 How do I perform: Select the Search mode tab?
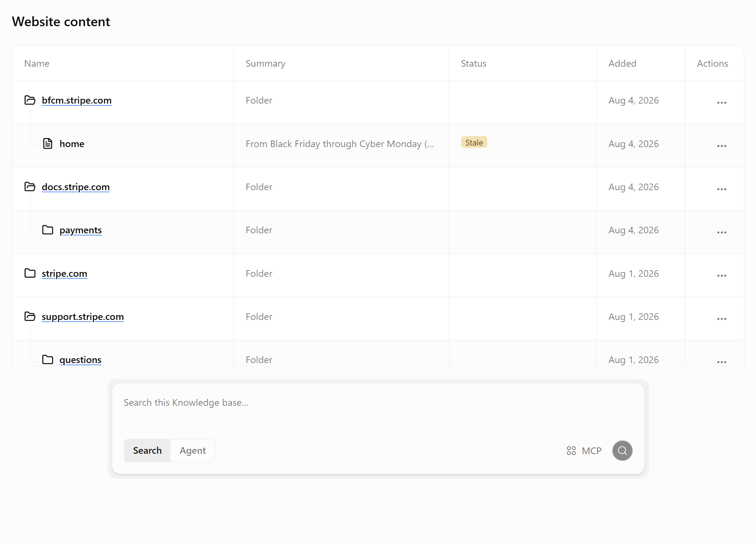click(147, 450)
